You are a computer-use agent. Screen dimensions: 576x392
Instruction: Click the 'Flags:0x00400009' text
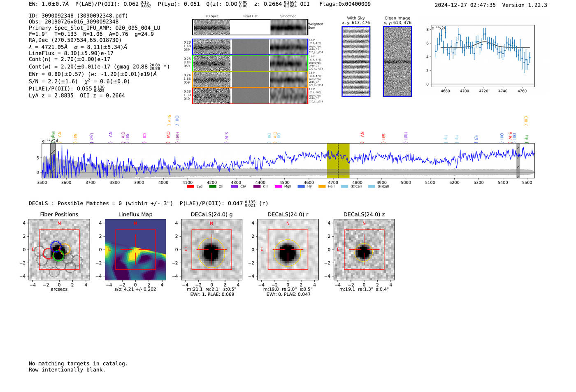click(x=345, y=4)
